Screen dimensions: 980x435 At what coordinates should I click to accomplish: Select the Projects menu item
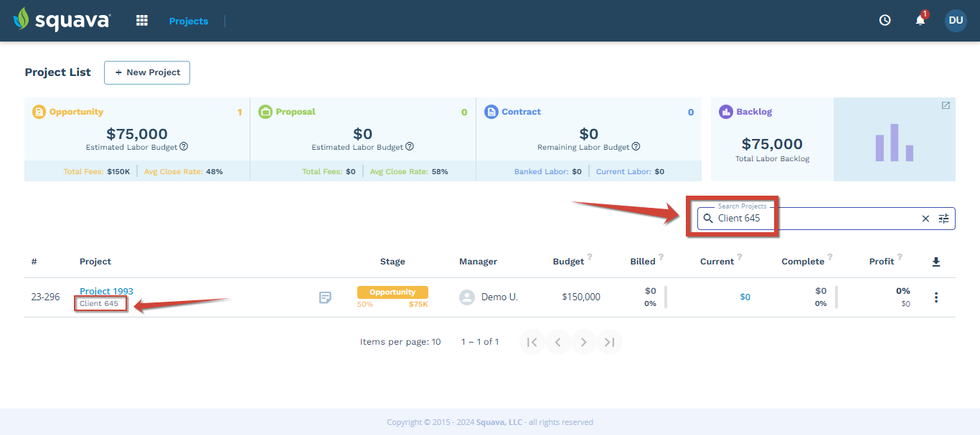188,21
